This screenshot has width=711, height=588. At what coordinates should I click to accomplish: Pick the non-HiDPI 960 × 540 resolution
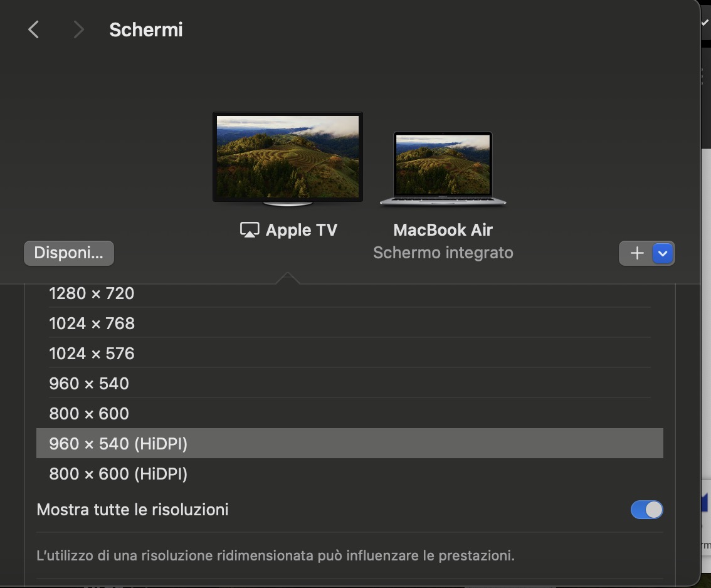[x=350, y=384]
